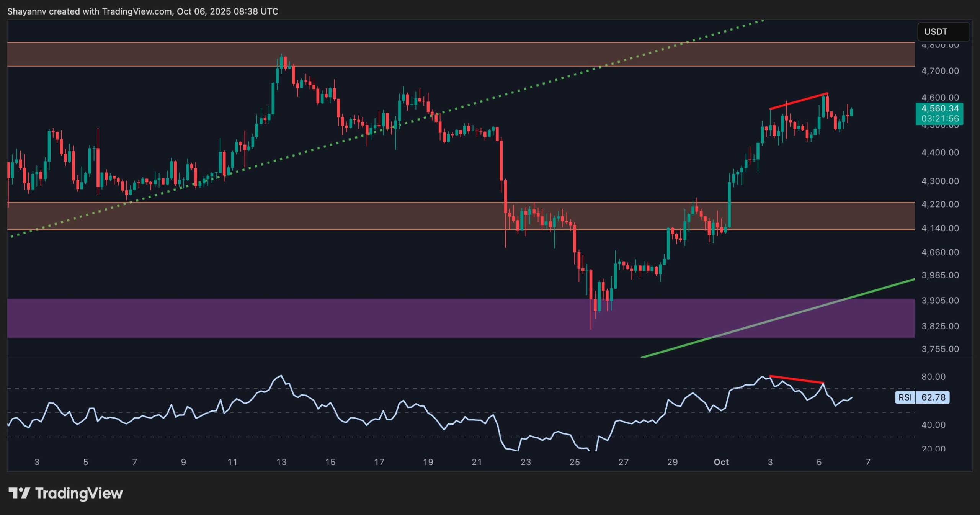
Task: Click the current price label 4,560.34
Action: (x=939, y=109)
